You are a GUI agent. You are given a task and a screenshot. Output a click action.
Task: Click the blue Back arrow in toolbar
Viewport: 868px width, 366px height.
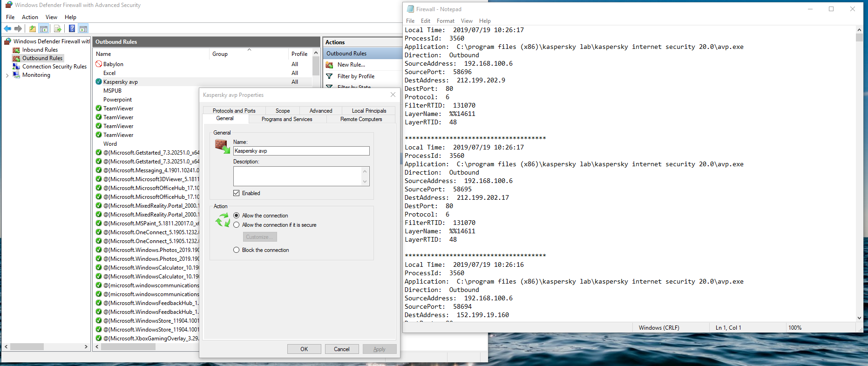(x=7, y=29)
